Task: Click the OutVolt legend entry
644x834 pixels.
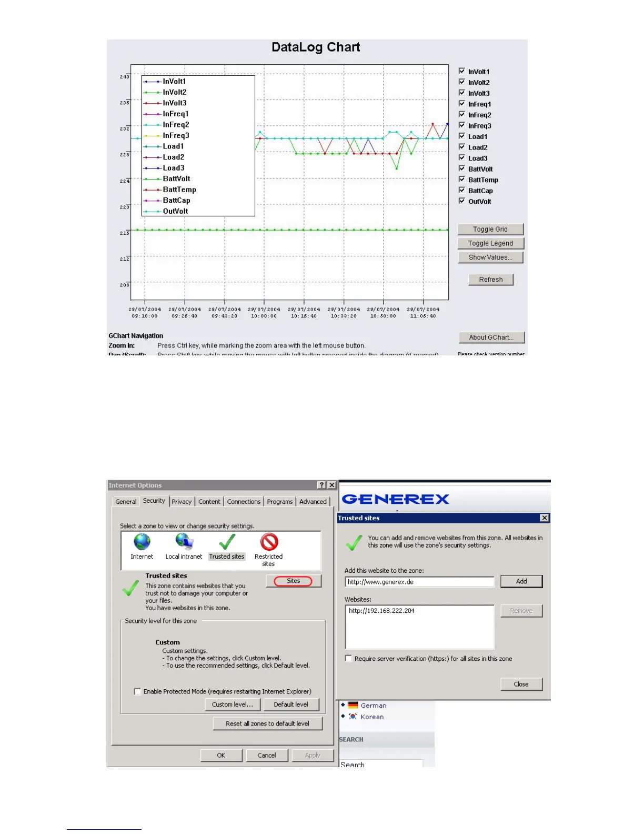Action: [x=166, y=211]
